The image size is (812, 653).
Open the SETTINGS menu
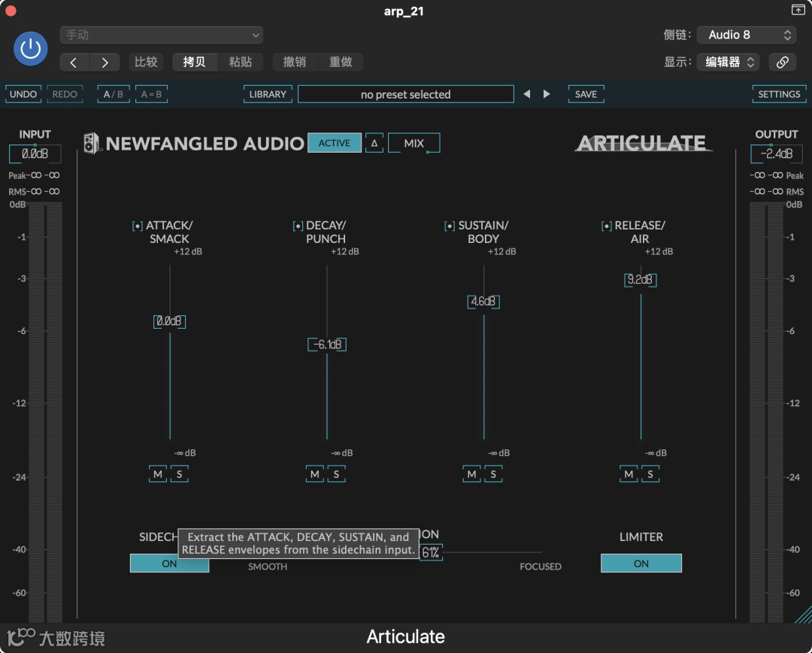[780, 94]
